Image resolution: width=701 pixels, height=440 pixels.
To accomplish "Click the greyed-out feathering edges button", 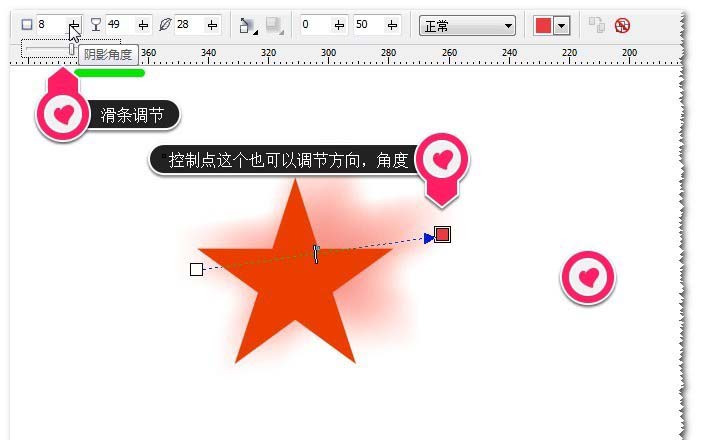I will tap(274, 25).
